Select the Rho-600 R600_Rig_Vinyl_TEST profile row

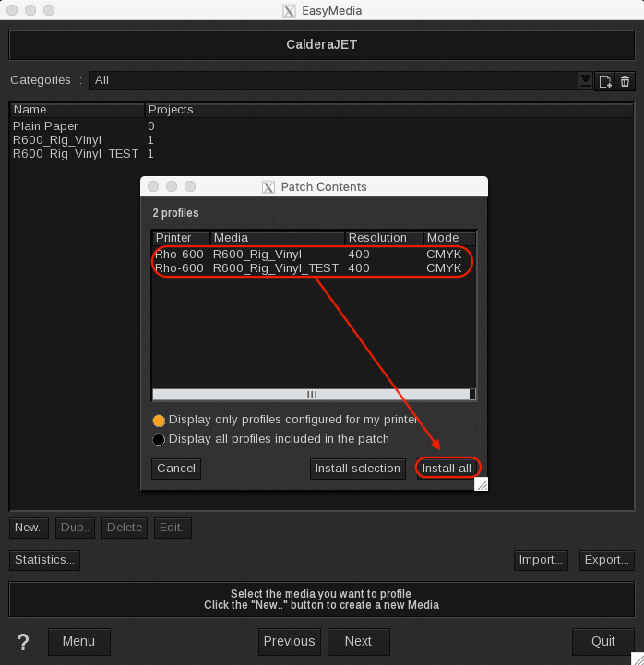(314, 268)
